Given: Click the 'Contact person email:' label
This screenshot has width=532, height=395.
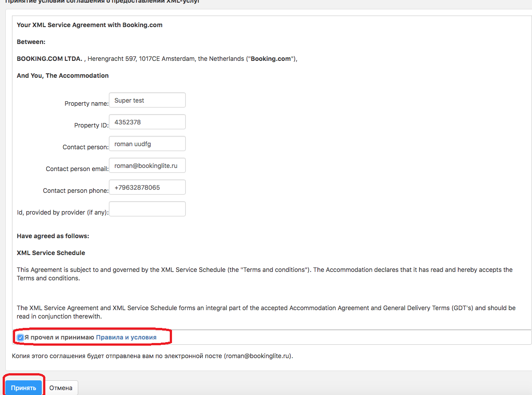Looking at the screenshot, I should (77, 169).
